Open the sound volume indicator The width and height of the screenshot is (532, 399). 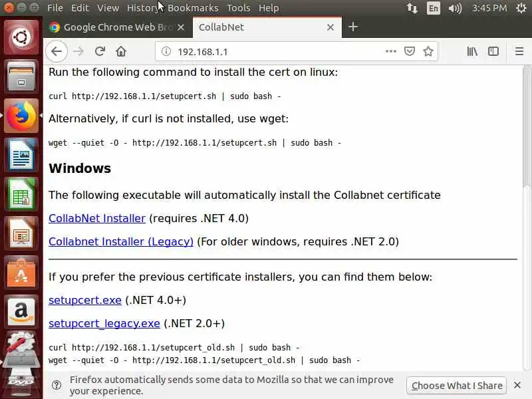point(455,8)
